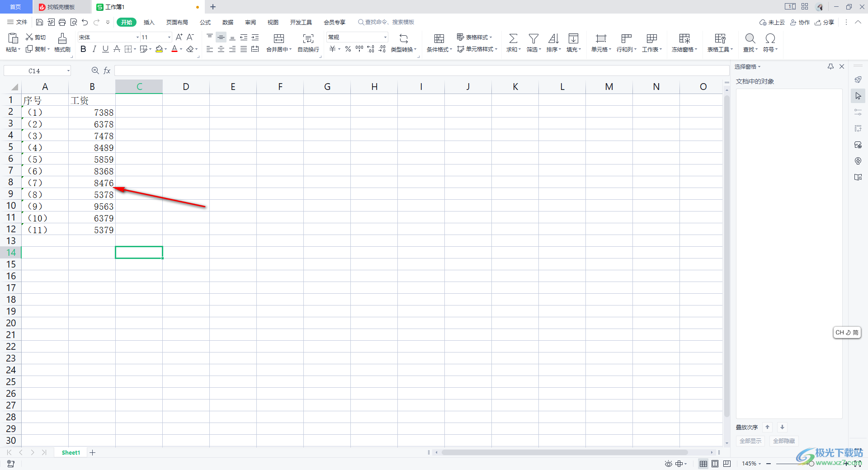Open the Formulas (公式) tab

click(205, 22)
